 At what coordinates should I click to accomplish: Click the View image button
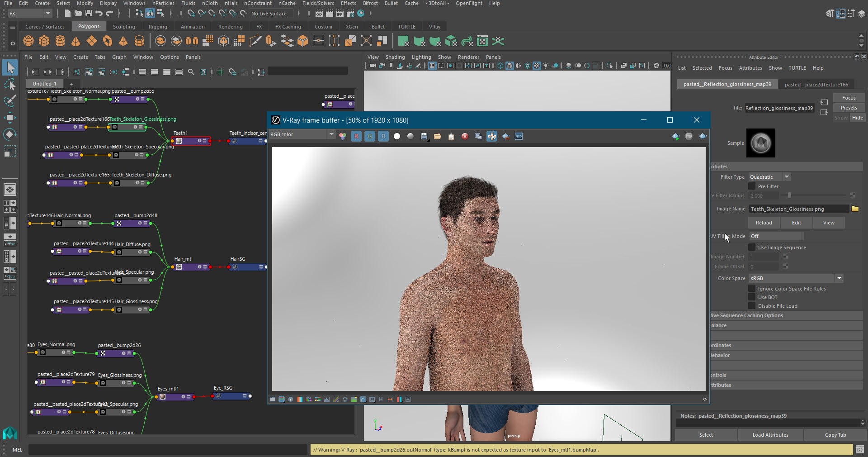click(829, 223)
